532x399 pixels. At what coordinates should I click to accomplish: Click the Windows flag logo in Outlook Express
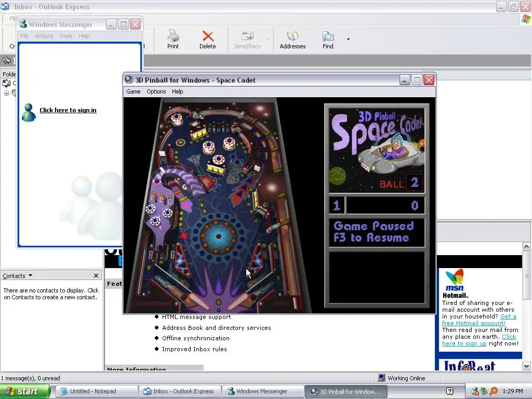526,19
